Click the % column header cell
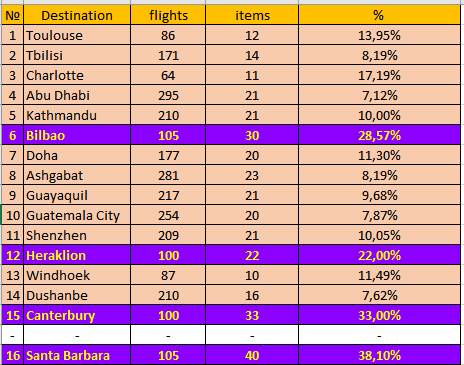 tap(379, 15)
